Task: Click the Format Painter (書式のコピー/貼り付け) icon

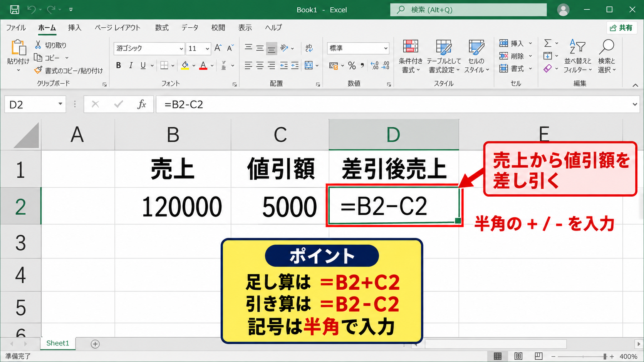Action: [38, 70]
